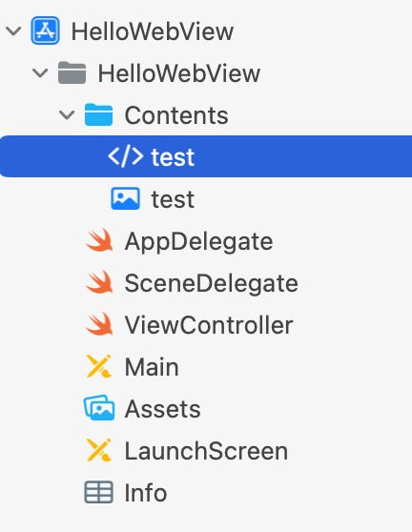
Task: Click the HelloWebView project app icon
Action: point(45,31)
